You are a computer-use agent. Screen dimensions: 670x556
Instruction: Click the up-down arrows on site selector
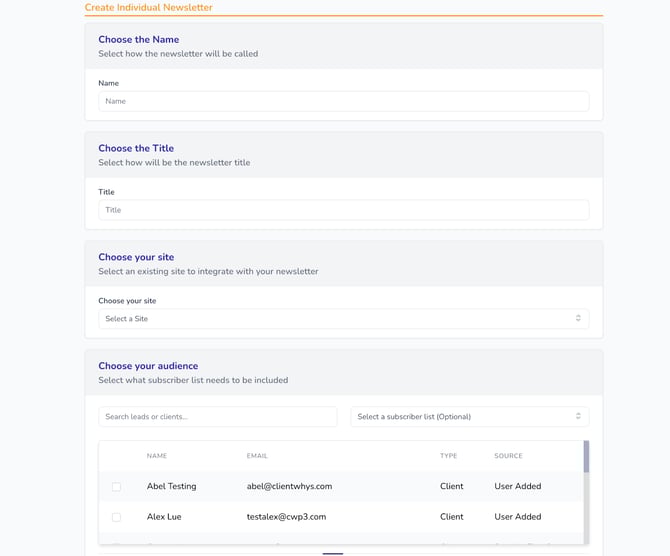[578, 319]
